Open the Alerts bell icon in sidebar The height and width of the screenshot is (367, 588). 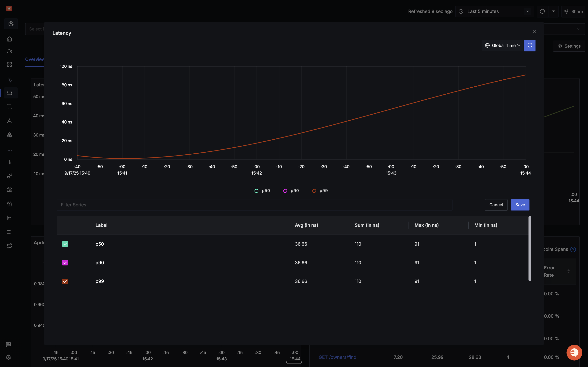(10, 52)
